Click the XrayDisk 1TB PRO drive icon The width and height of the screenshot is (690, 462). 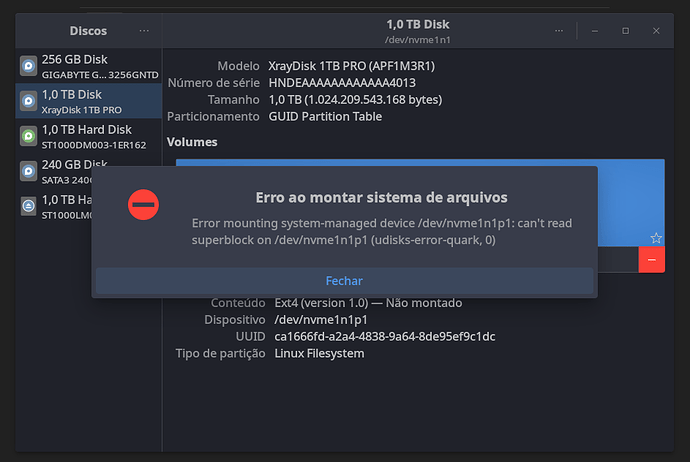click(29, 101)
